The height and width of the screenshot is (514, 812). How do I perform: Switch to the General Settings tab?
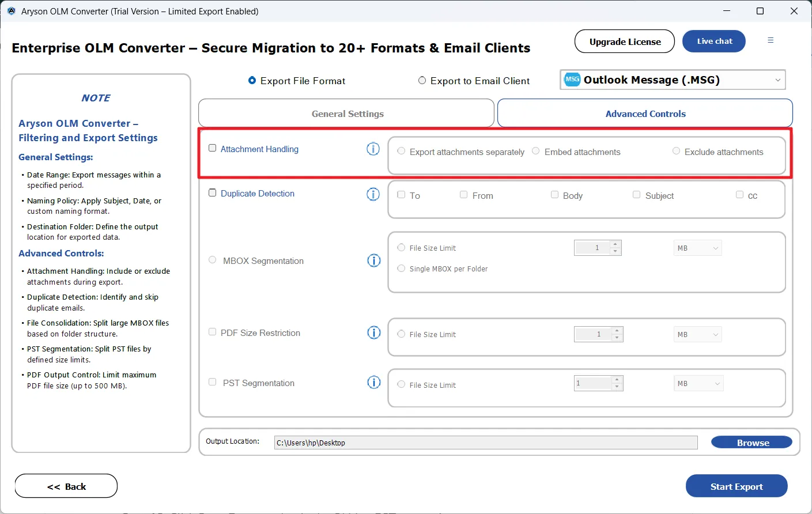click(346, 114)
